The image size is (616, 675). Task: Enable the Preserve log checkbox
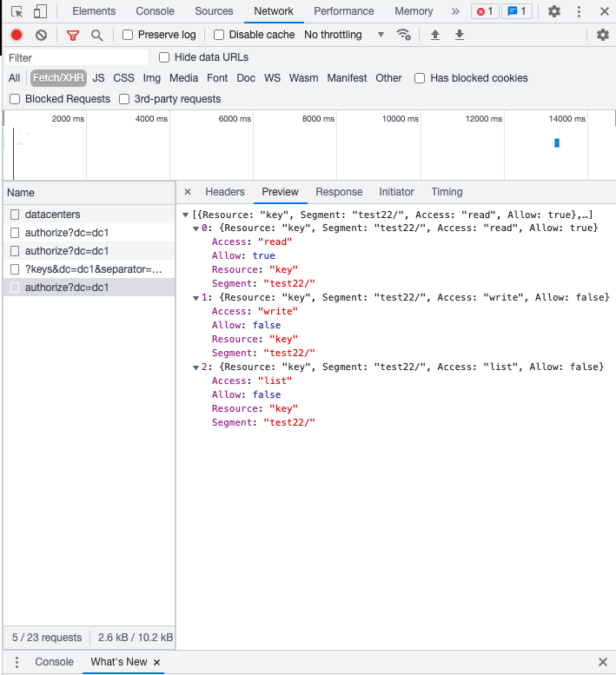(128, 35)
